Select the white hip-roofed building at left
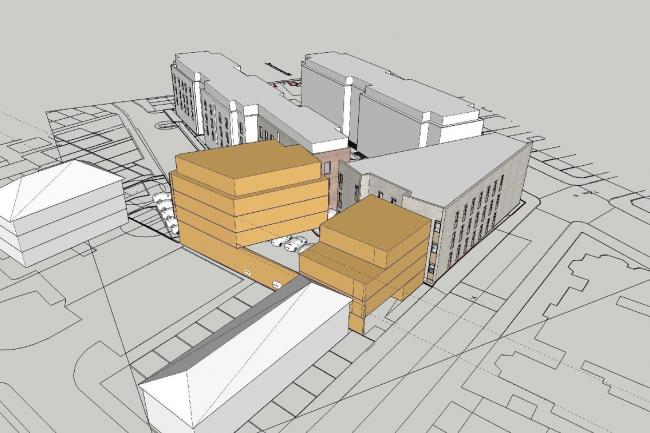650x433 pixels. pyautogui.click(x=62, y=211)
